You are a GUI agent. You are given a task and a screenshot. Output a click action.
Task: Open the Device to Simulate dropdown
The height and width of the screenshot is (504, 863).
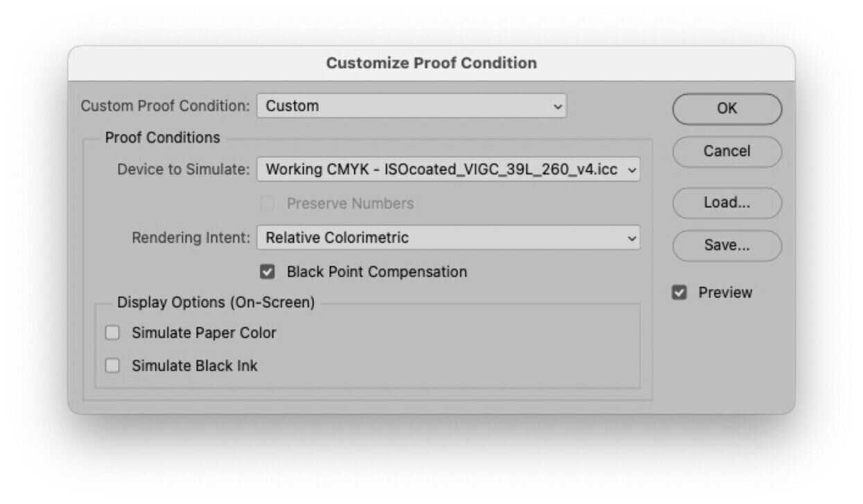click(x=448, y=170)
